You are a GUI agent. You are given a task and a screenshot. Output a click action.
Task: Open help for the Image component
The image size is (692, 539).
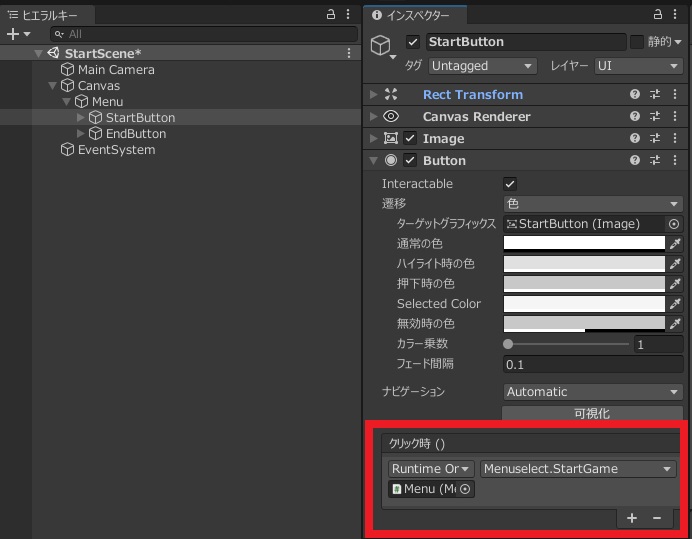point(635,138)
